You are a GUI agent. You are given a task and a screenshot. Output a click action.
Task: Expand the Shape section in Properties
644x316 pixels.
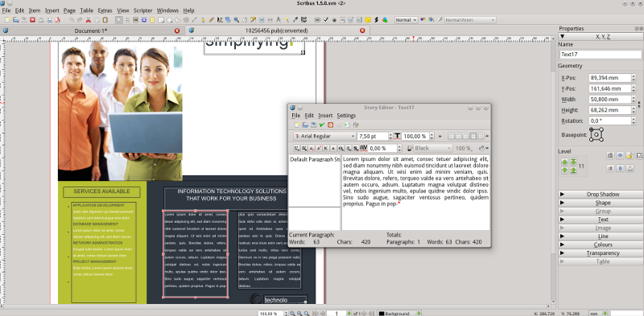(x=599, y=203)
